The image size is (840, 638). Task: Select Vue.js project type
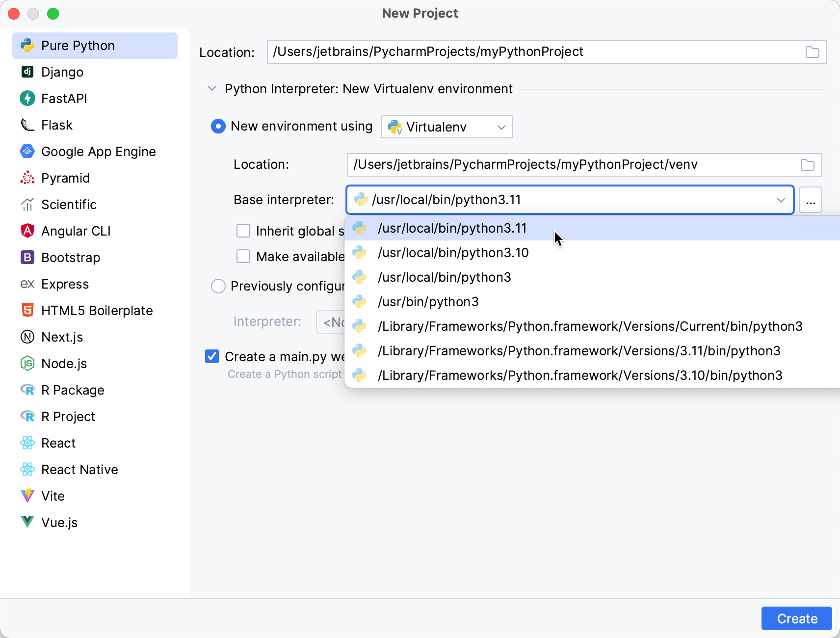click(95, 523)
